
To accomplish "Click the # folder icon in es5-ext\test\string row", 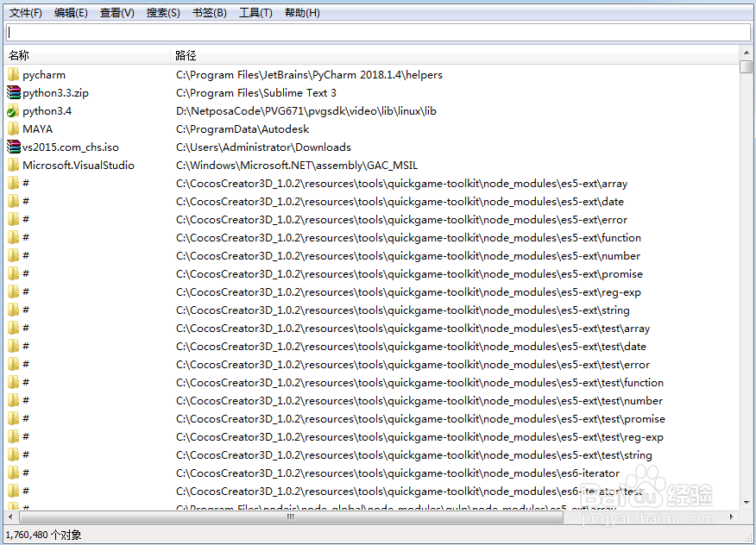I will pos(14,455).
